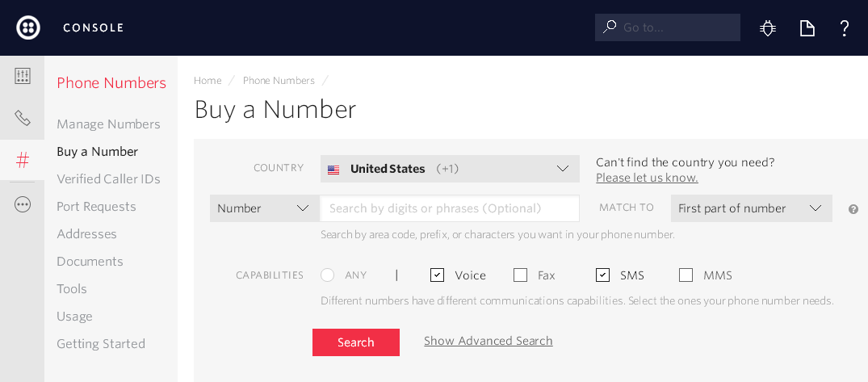Click the help question mark in header
Image resolution: width=868 pixels, height=382 pixels.
coord(845,28)
